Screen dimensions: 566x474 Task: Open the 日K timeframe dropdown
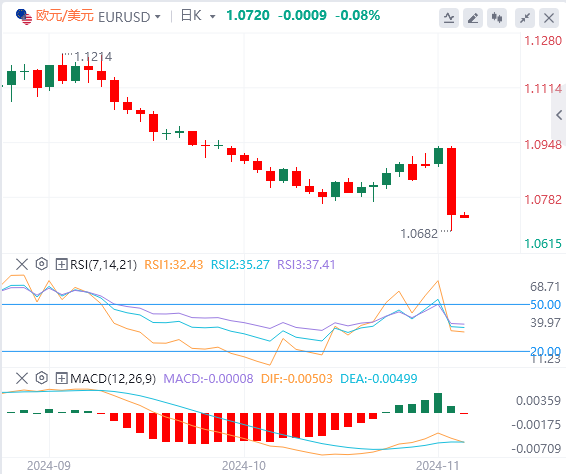[212, 17]
